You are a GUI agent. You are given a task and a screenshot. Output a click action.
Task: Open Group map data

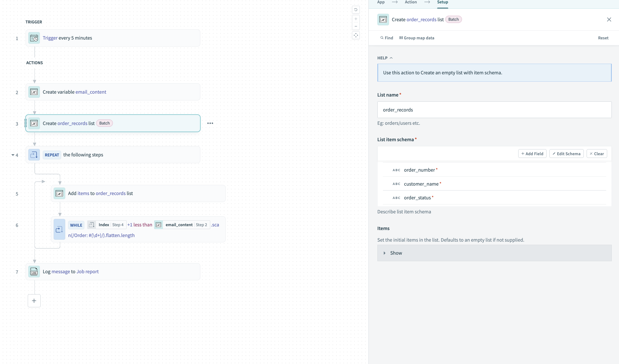pyautogui.click(x=417, y=38)
